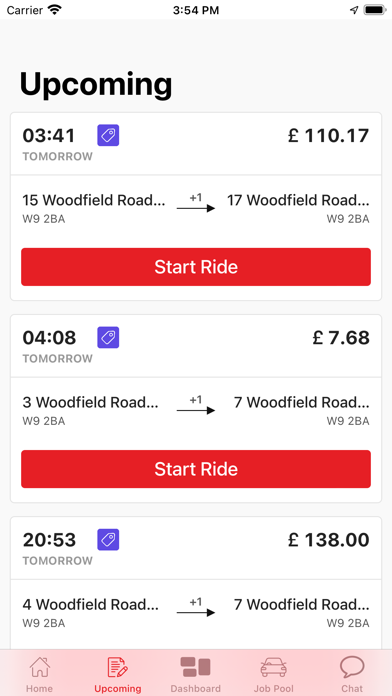Open the Home tab house icon
392x696 pixels.
(40, 667)
